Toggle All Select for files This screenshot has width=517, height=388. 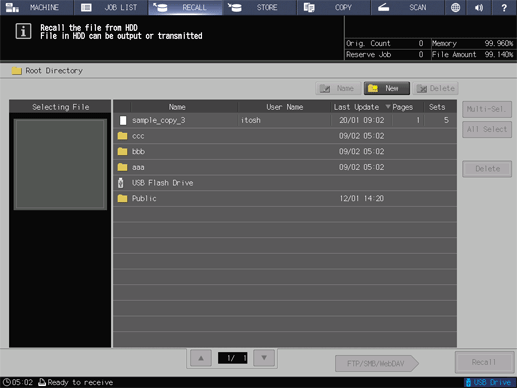[x=487, y=129]
